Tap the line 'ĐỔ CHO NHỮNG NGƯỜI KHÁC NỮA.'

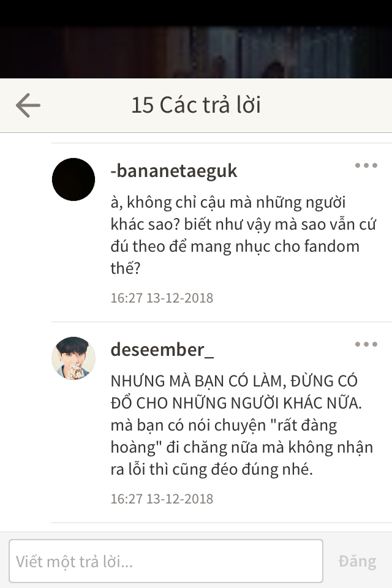[x=236, y=403]
